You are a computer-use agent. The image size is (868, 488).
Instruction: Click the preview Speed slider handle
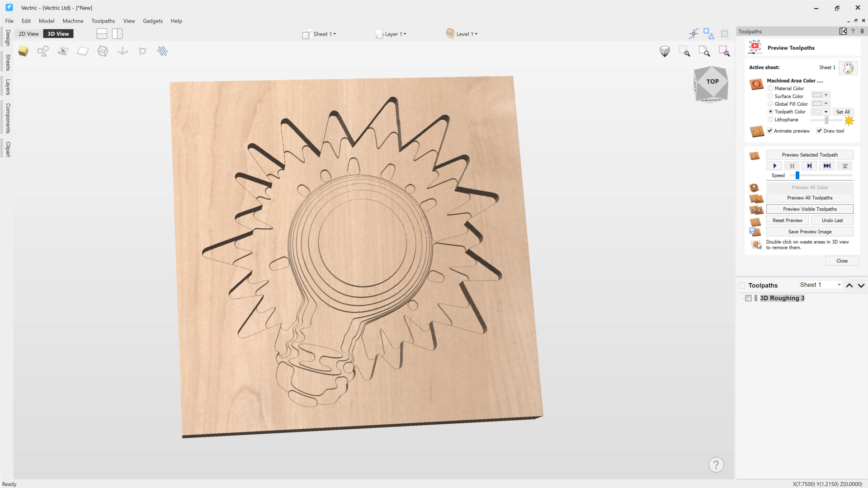click(x=797, y=175)
